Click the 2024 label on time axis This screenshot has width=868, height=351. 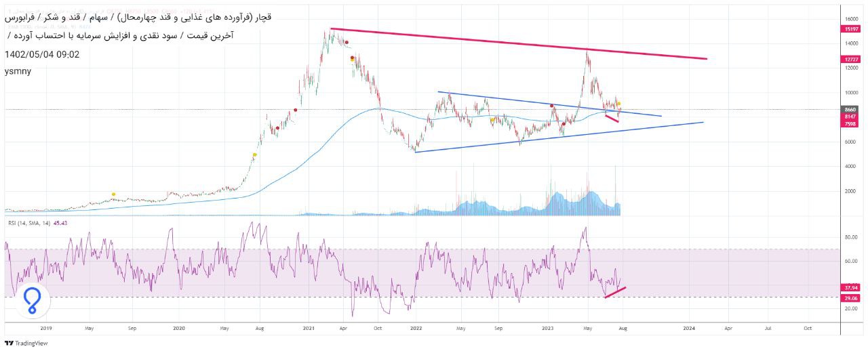pyautogui.click(x=689, y=328)
